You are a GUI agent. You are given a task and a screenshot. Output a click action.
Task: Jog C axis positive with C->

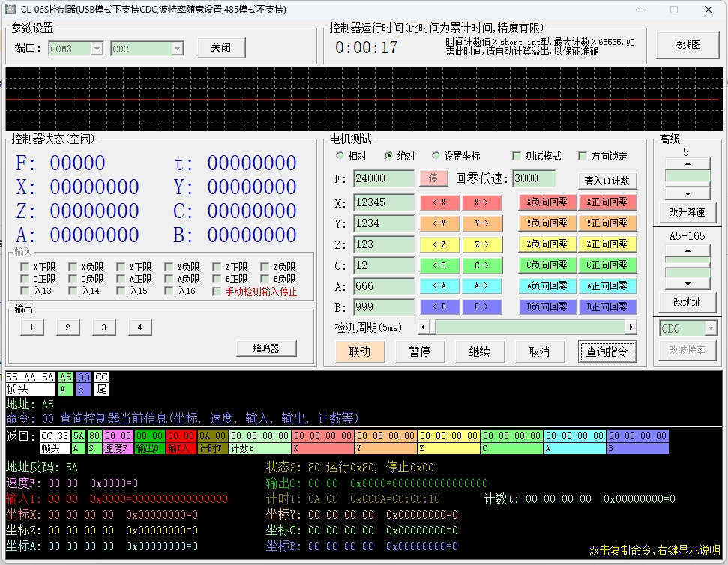point(481,265)
